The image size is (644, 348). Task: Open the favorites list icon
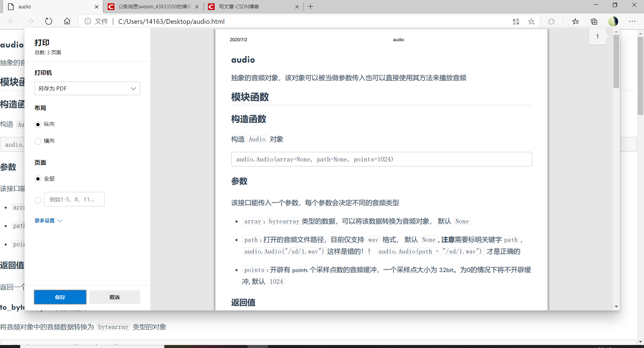[576, 21]
